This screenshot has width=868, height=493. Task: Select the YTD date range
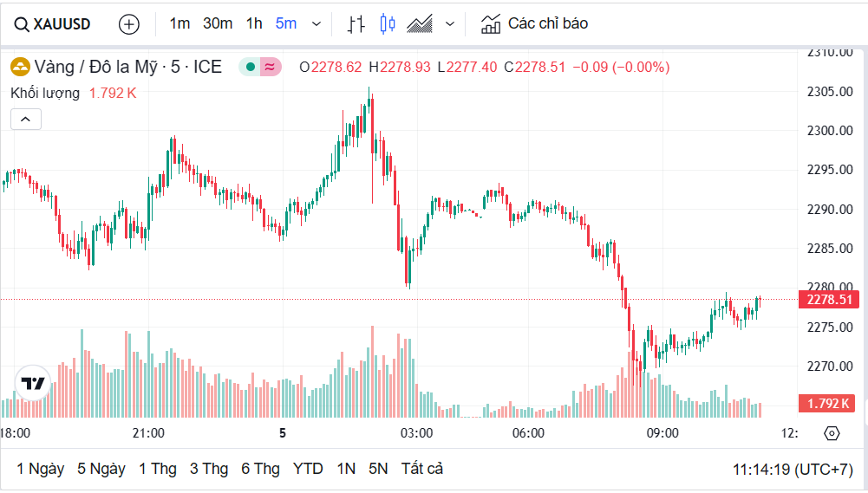click(x=308, y=469)
